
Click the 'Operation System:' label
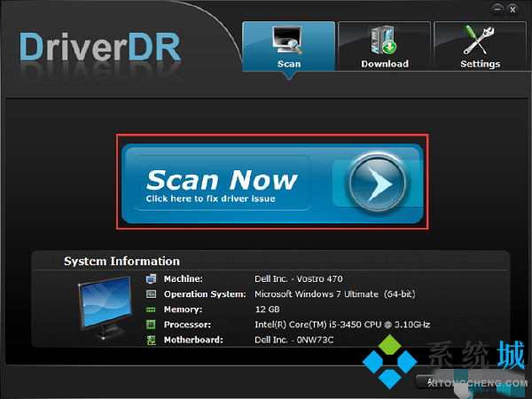pyautogui.click(x=205, y=294)
